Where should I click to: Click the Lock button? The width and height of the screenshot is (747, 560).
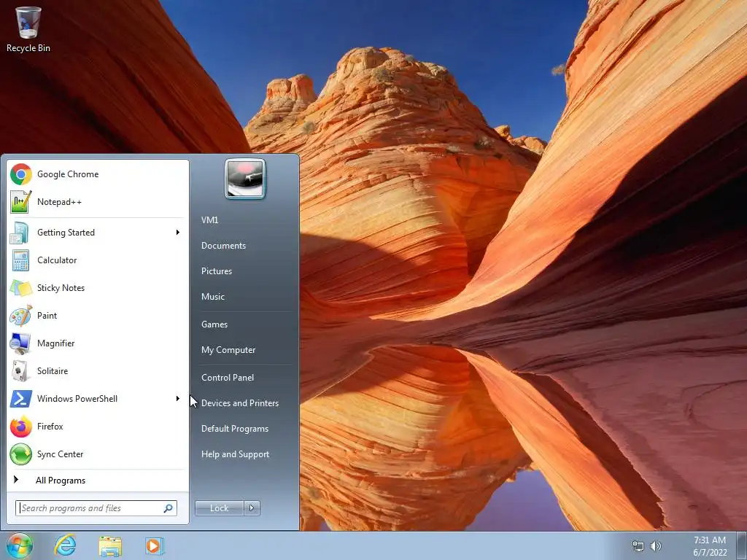pos(219,508)
